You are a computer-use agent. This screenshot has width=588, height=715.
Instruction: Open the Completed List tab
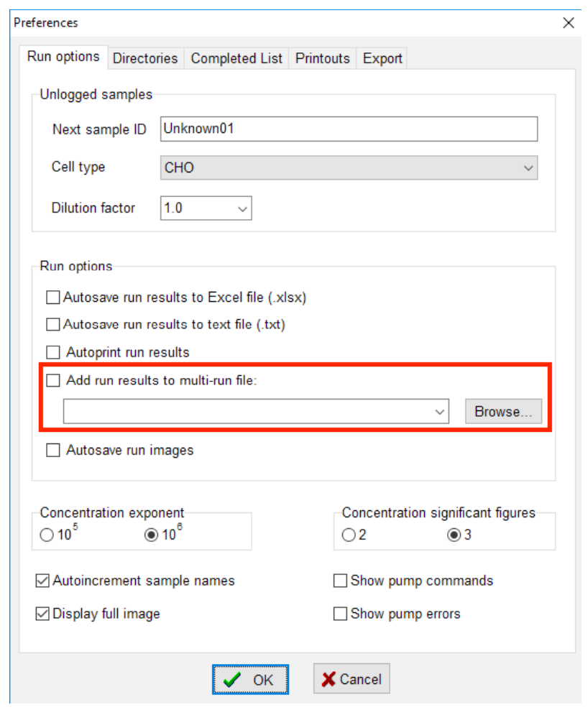click(236, 59)
